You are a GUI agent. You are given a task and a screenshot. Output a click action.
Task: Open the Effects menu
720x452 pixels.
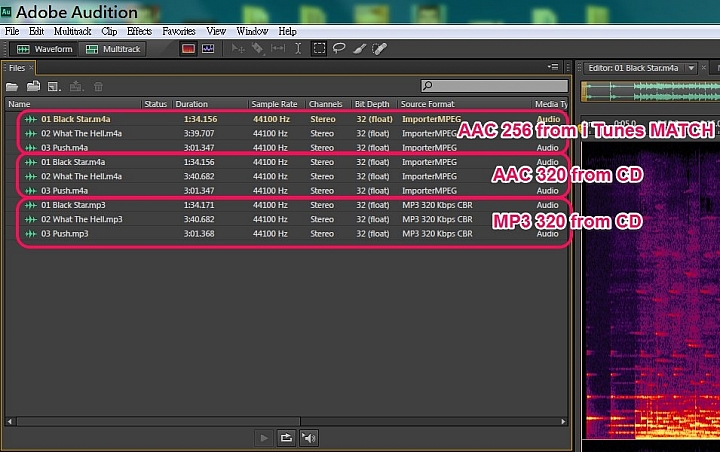[x=139, y=31]
